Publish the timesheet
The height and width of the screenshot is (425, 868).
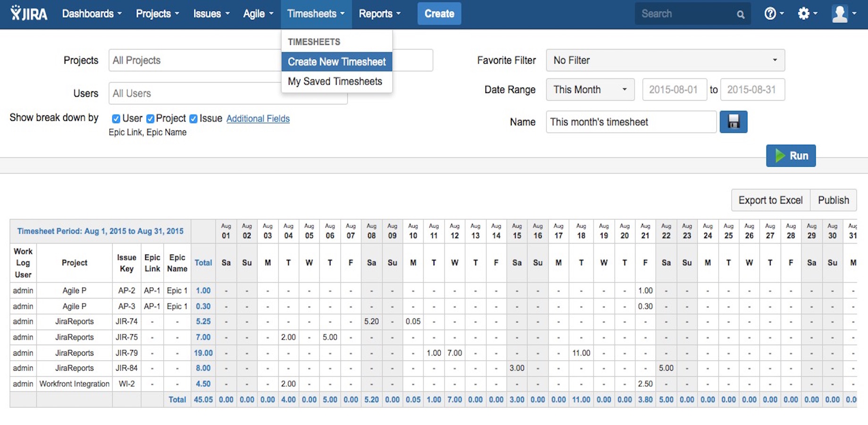click(834, 200)
